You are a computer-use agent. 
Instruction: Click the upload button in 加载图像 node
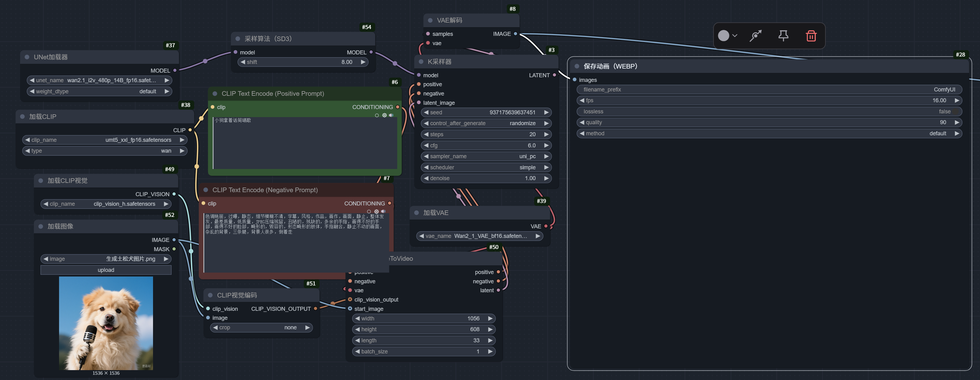(106, 270)
